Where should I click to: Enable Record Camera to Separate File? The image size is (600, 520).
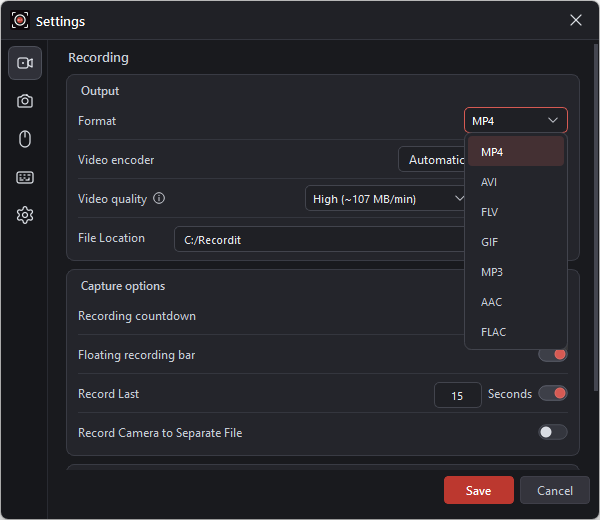coord(553,432)
